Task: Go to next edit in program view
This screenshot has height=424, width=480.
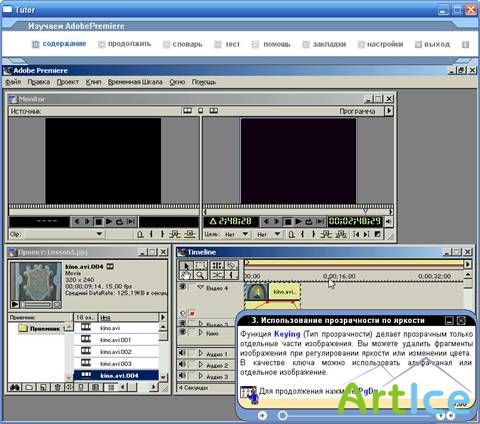Action: point(366,234)
